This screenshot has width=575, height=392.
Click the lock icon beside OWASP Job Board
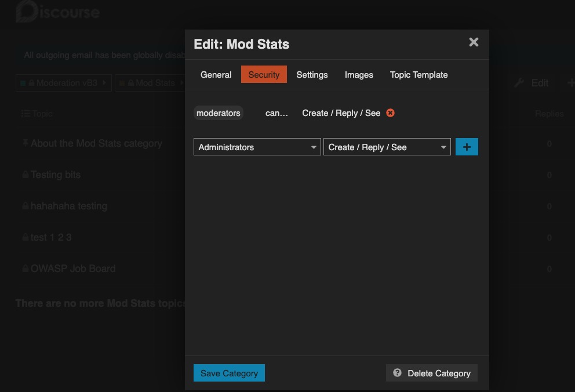coord(26,268)
